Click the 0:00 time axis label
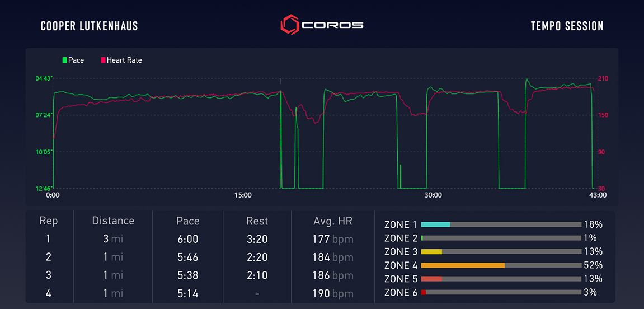The height and width of the screenshot is (309, 644). coord(53,195)
